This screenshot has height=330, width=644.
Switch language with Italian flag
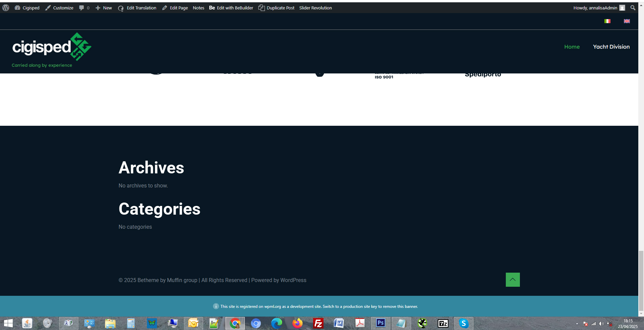(x=607, y=21)
